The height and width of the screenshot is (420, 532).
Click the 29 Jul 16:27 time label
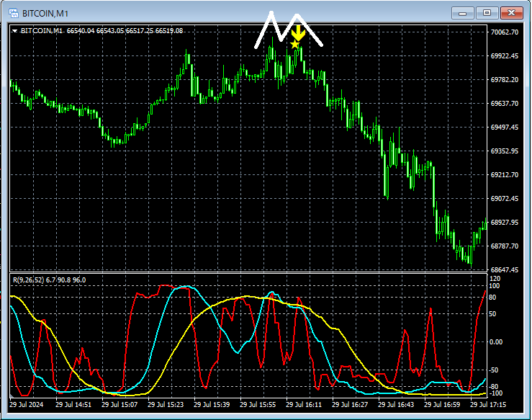[350, 405]
